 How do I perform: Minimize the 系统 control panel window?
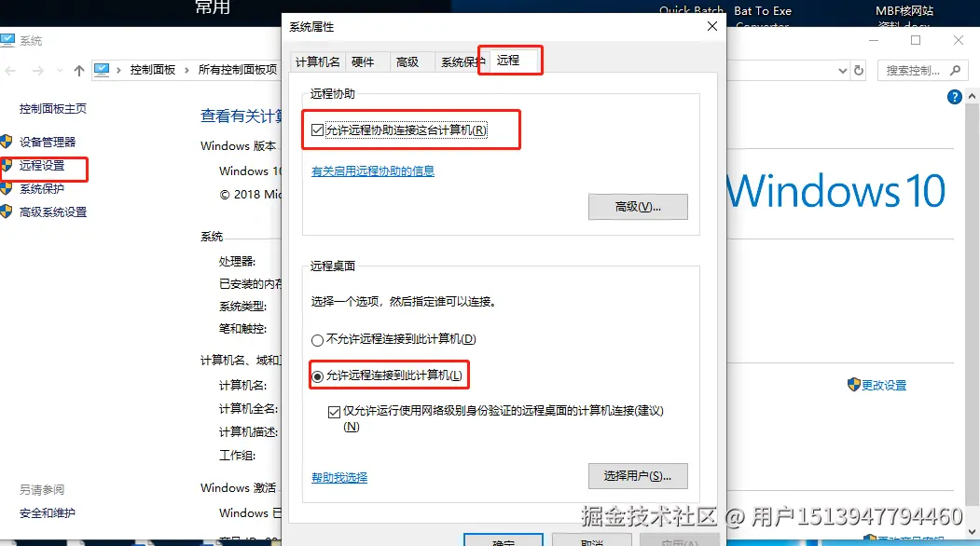[x=874, y=40]
